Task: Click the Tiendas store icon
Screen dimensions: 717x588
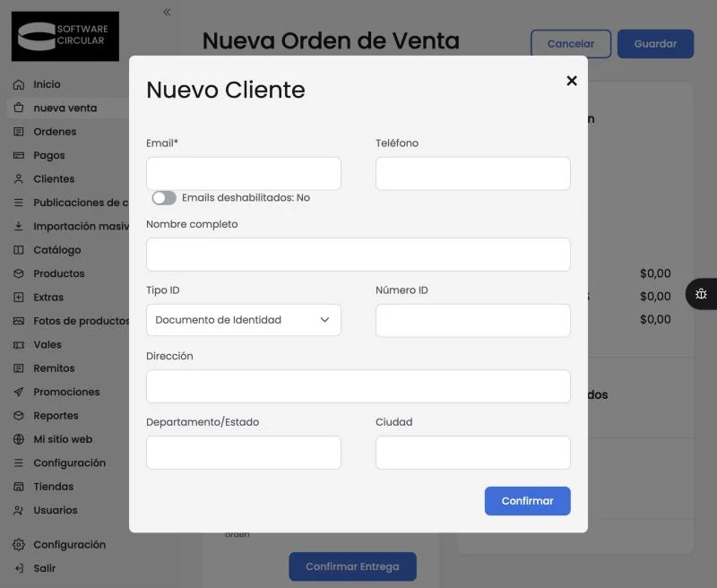Action: pyautogui.click(x=19, y=487)
